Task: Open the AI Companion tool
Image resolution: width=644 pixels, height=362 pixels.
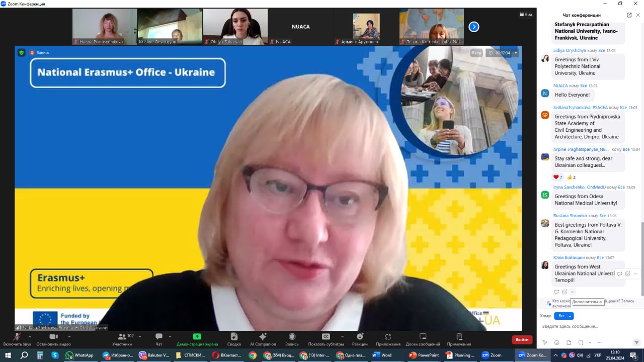Action: coord(263,339)
